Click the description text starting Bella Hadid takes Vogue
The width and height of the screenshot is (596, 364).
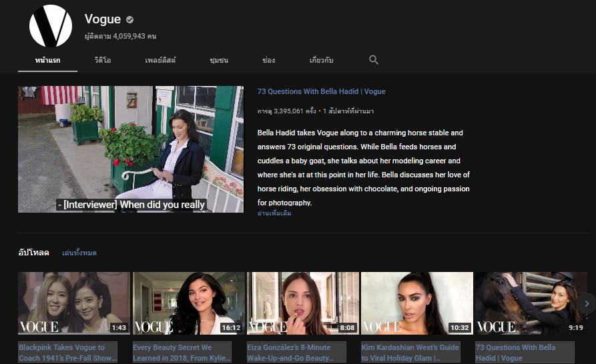363,167
